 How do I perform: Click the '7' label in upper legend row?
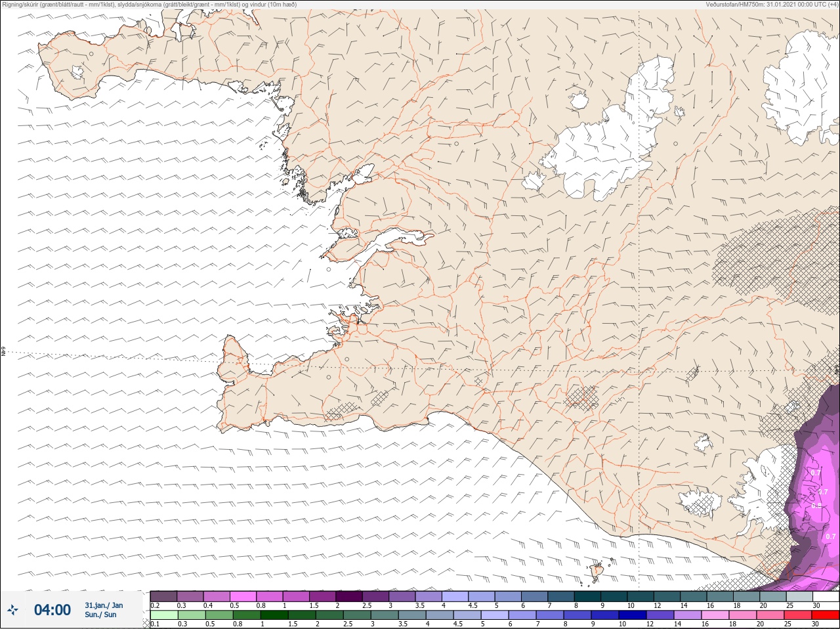pos(550,605)
